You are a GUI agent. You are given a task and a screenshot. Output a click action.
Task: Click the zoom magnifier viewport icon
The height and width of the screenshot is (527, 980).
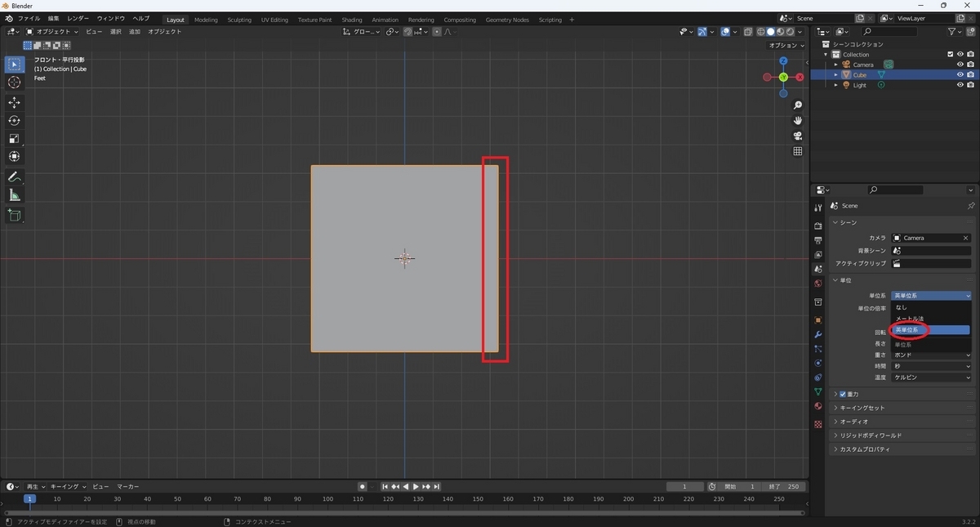pyautogui.click(x=798, y=105)
